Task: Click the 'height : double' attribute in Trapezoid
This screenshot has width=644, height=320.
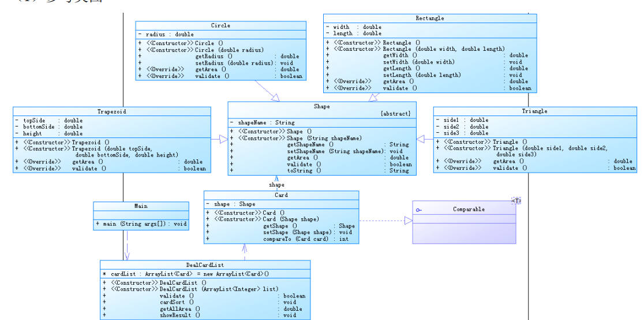Action: point(53,133)
